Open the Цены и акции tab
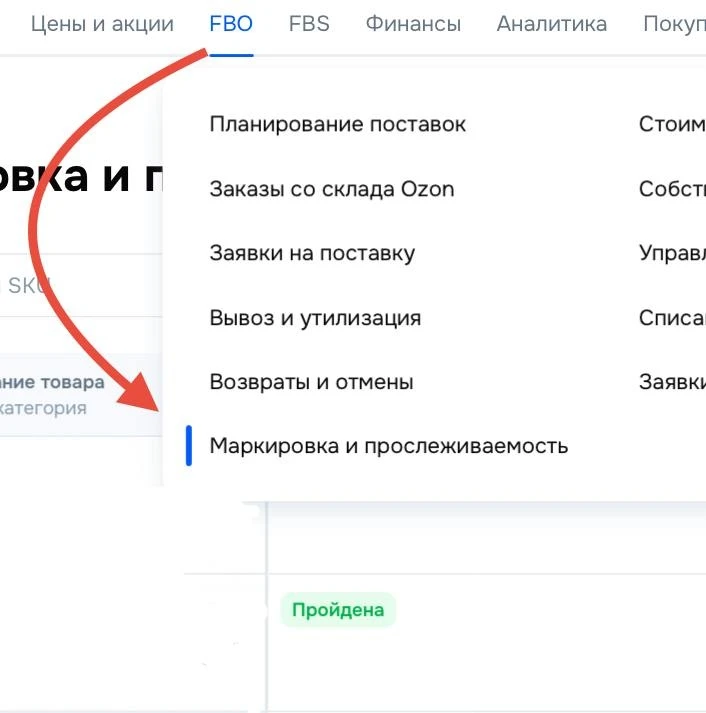The height and width of the screenshot is (713, 706). 102,24
